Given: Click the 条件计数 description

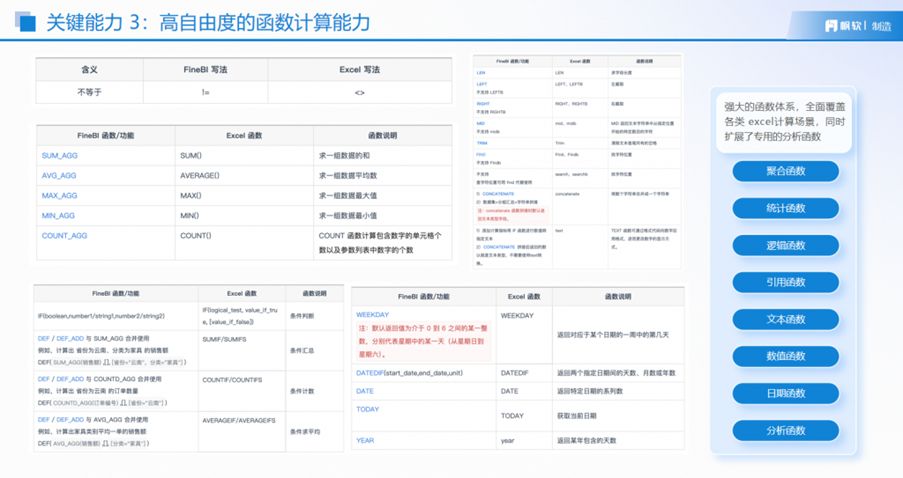Looking at the screenshot, I should (x=302, y=391).
